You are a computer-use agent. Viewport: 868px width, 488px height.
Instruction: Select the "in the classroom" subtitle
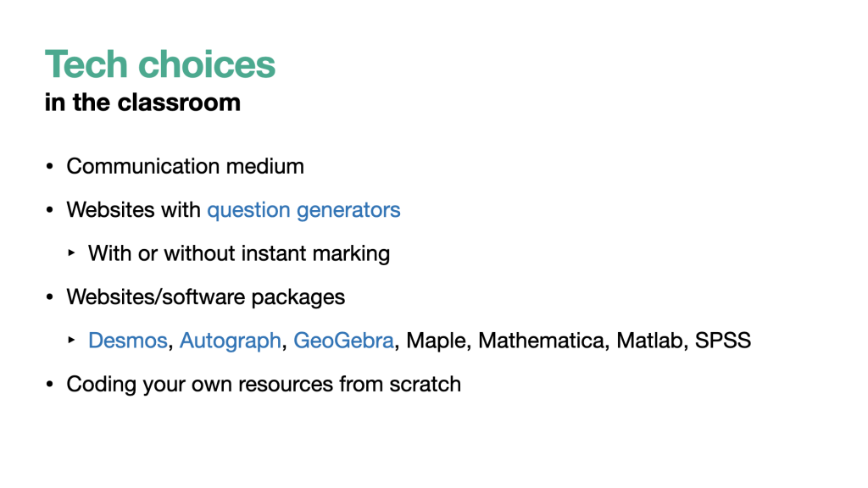click(142, 103)
